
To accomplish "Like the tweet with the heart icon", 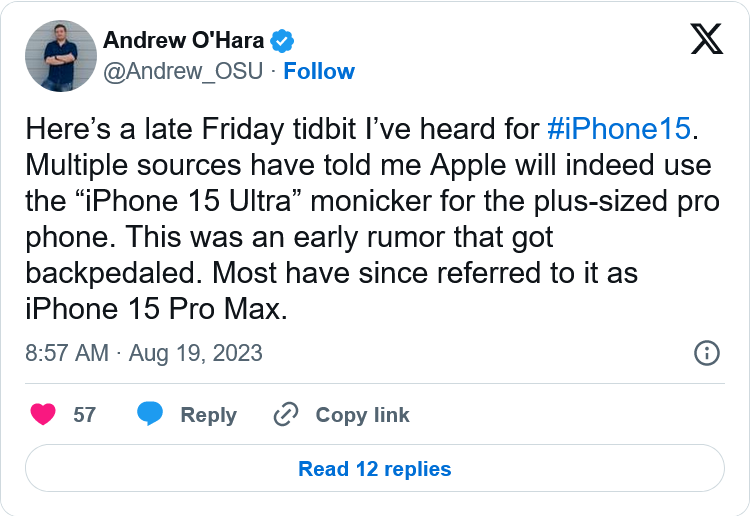I will tap(43, 414).
